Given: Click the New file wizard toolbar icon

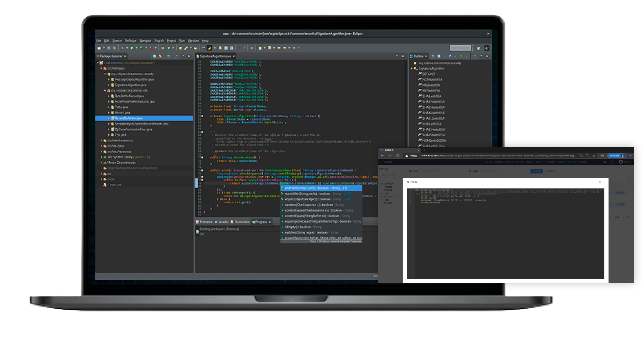Looking at the screenshot, I should point(99,48).
